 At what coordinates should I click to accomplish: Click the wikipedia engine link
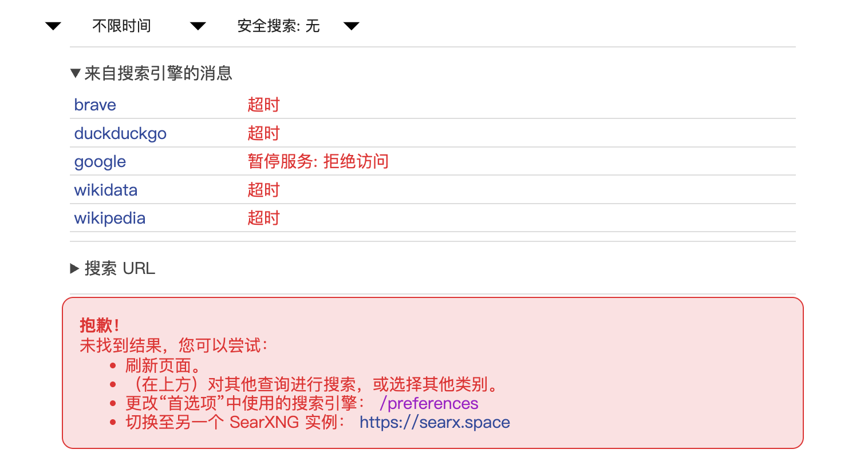click(110, 218)
